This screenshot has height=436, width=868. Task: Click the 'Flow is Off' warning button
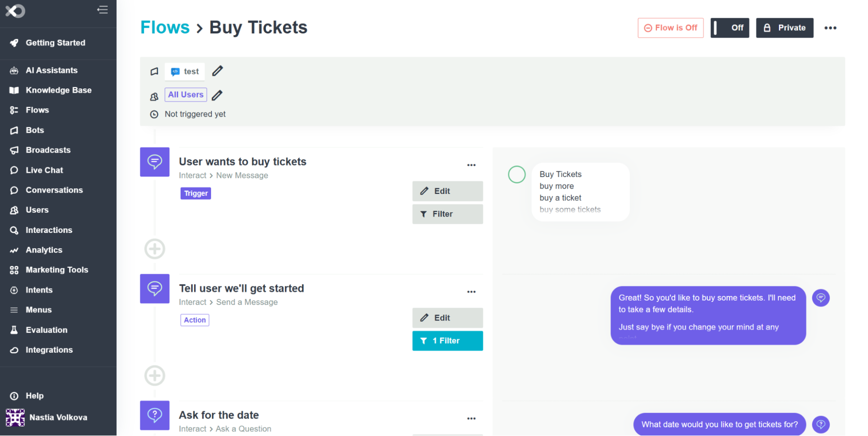(670, 28)
